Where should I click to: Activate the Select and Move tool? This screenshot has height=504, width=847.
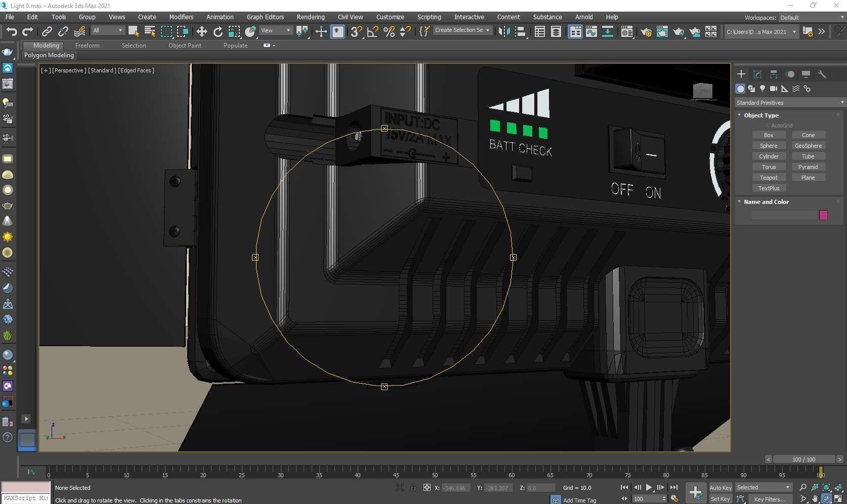[x=201, y=31]
